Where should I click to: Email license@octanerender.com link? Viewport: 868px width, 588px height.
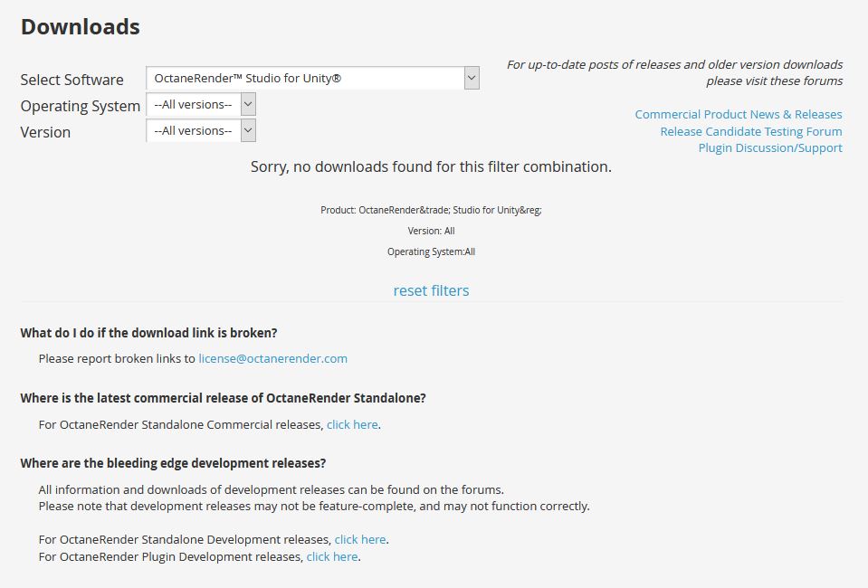coord(273,358)
